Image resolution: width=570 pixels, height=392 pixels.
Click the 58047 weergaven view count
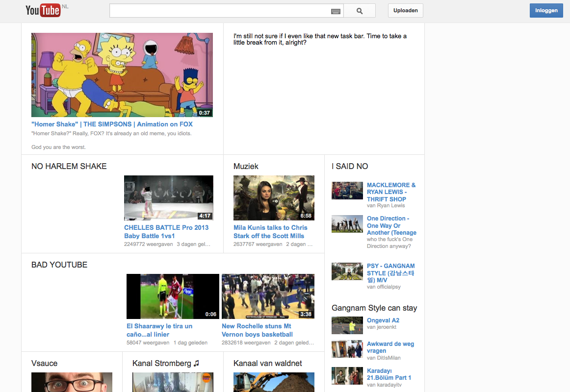148,343
